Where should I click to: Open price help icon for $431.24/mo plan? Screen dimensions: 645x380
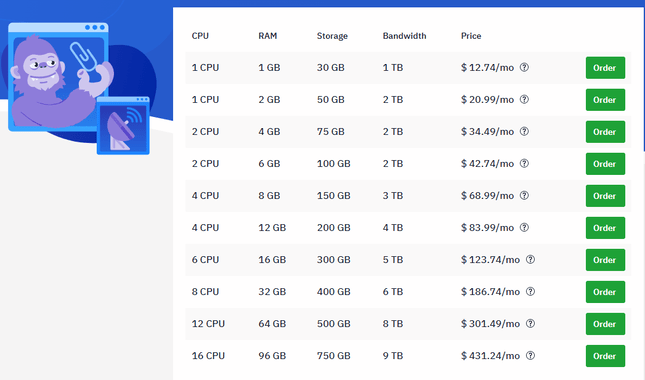(531, 356)
